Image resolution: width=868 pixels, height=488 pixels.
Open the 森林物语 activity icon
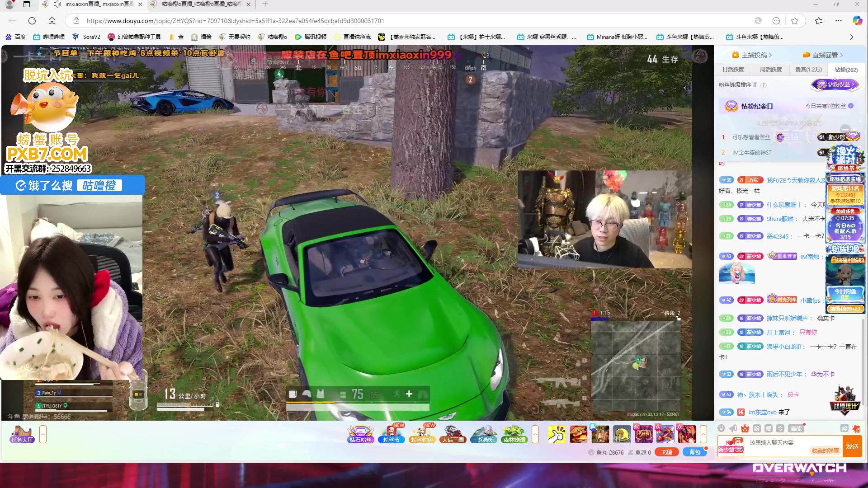click(x=514, y=434)
